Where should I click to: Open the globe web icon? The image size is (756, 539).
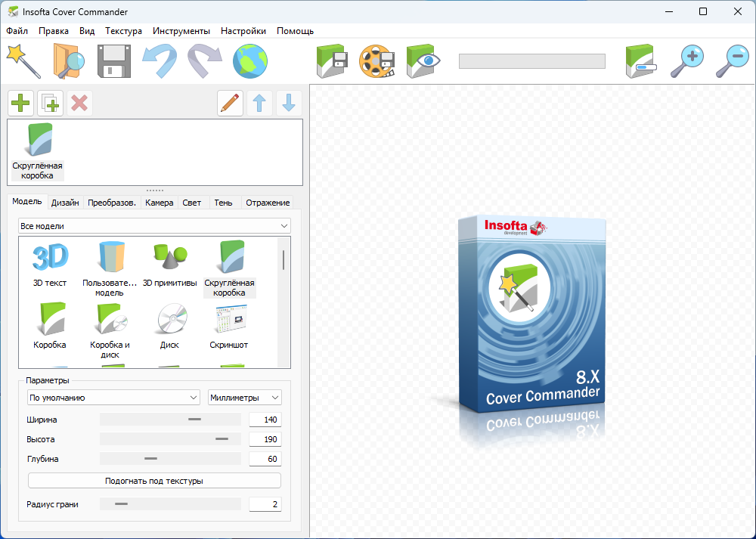(249, 60)
